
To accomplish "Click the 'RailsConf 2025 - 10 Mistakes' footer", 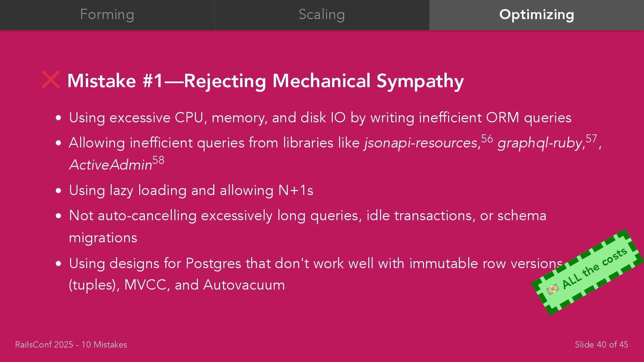I will point(71,345).
